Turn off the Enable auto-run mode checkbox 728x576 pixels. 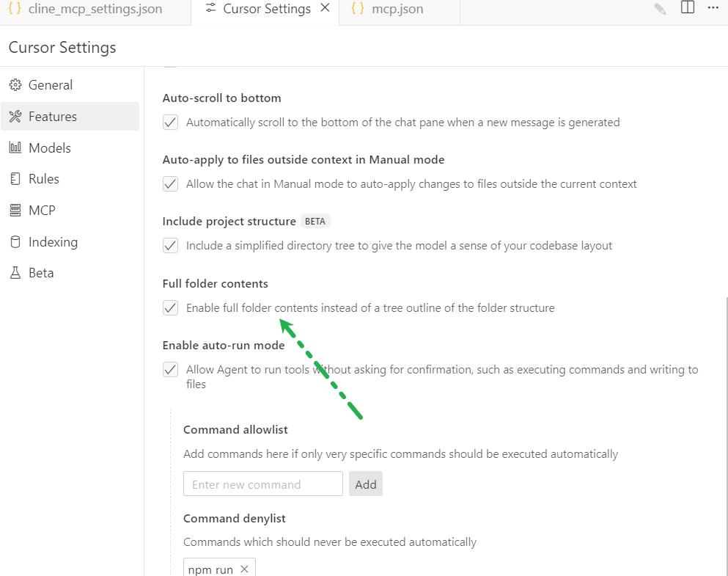tap(171, 370)
